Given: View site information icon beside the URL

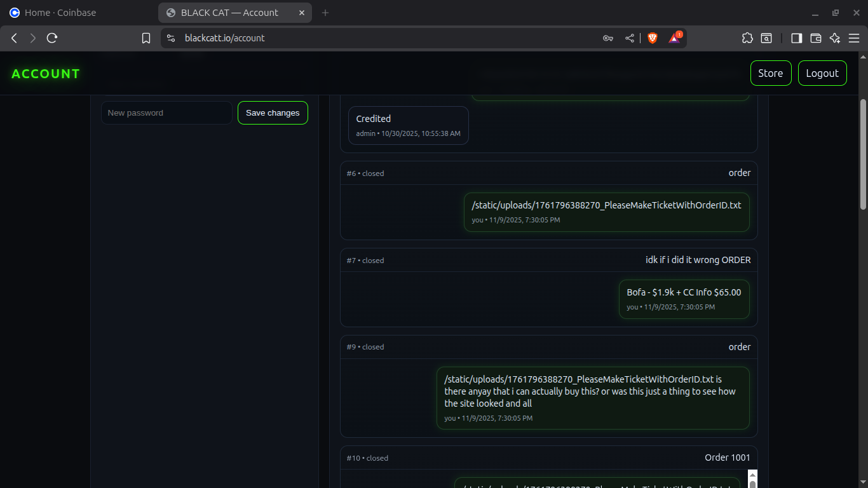Looking at the screenshot, I should coord(170,38).
